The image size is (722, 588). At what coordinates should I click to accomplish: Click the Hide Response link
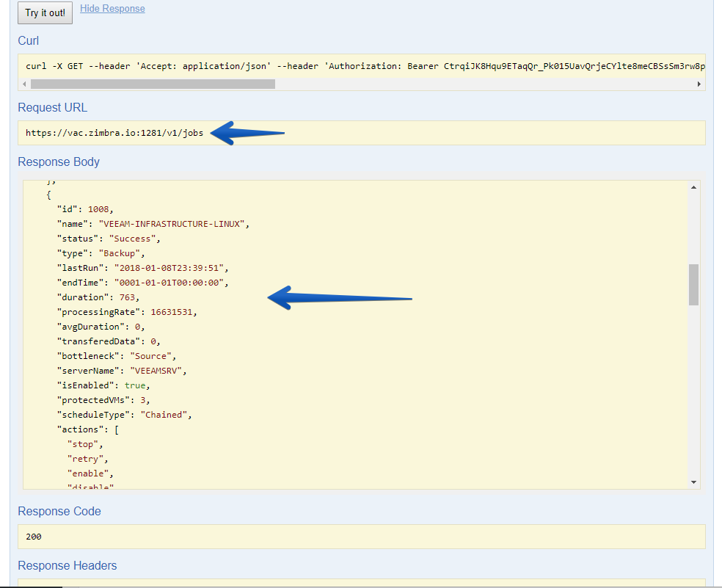[112, 9]
